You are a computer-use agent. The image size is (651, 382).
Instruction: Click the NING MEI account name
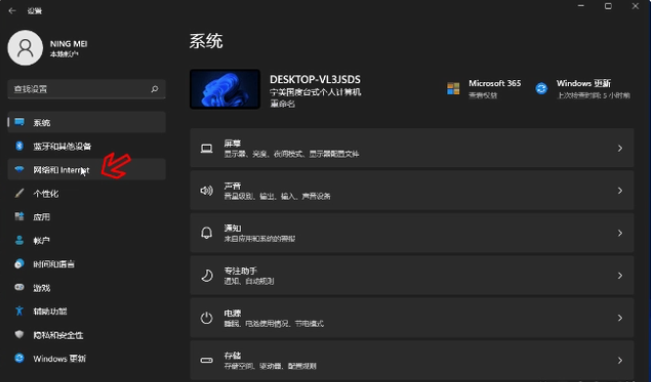[x=69, y=44]
